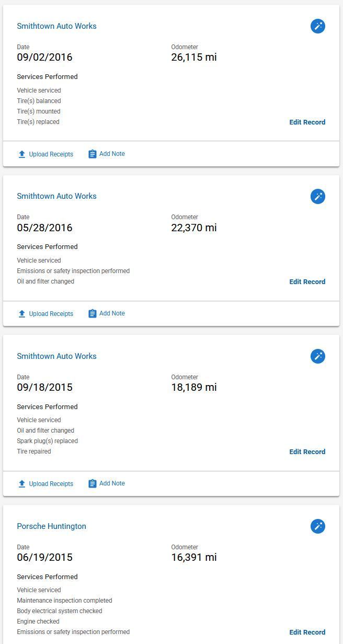Select Add Note text for 09/18/2015 record
The width and height of the screenshot is (343, 644).
pos(112,483)
